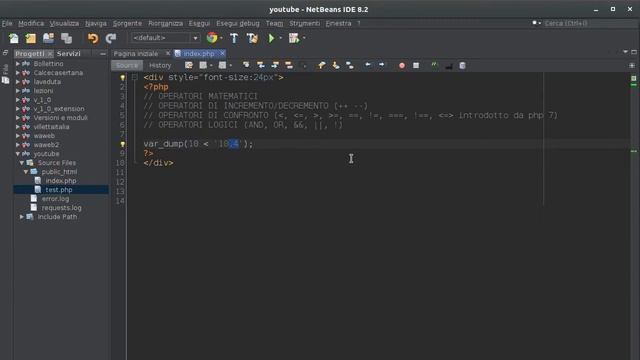Minimize the Progetti panel
Screen dimensions: 640x360
pos(103,53)
